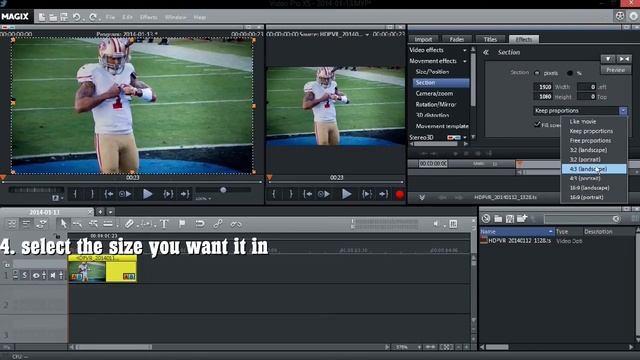Choose 3:2 (portrait) option
This screenshot has height=360, width=640.
(585, 159)
